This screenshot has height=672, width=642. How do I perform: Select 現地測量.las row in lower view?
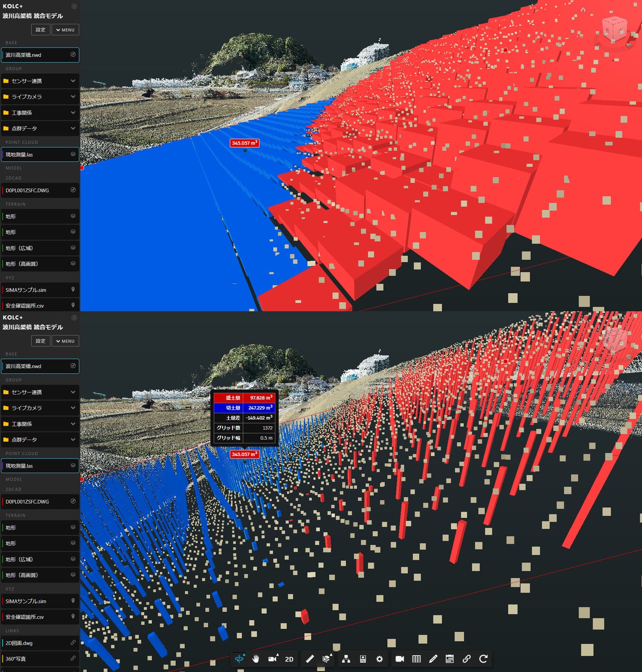[40, 465]
